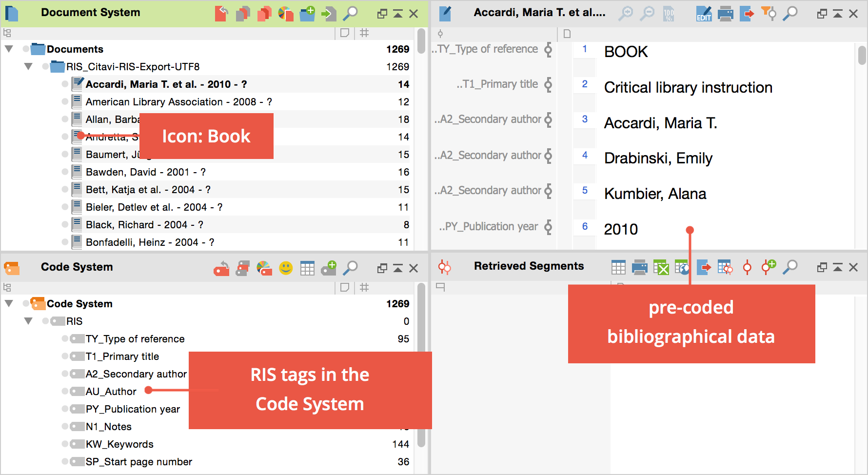This screenshot has height=475, width=868.
Task: Click the T1_Primary title coding stripe label
Action: (496, 84)
